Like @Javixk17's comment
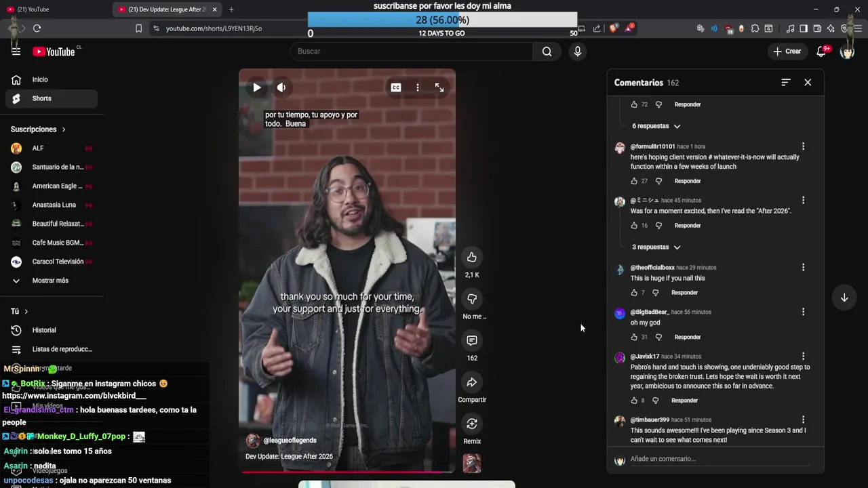 [x=634, y=401]
